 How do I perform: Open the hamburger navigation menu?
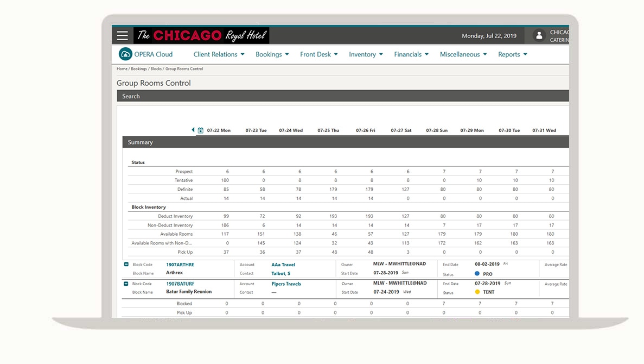[x=122, y=36]
